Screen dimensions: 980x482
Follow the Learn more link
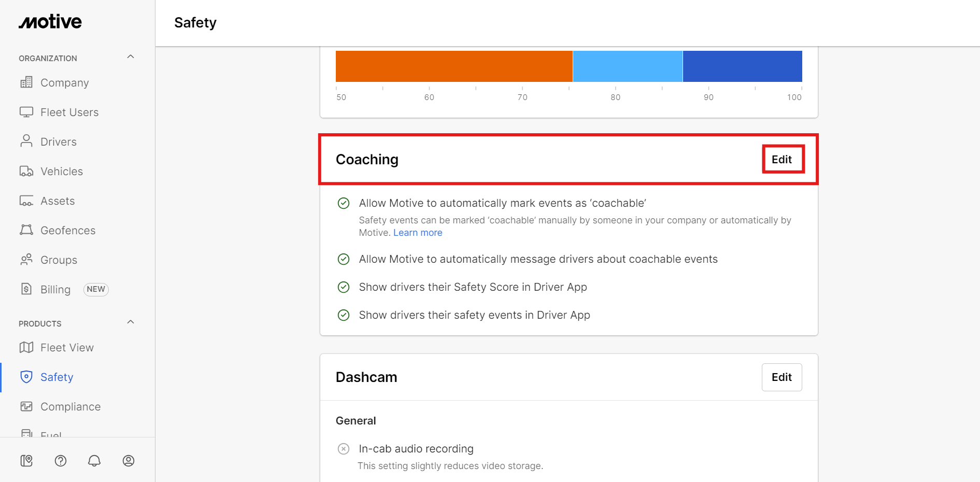(x=418, y=233)
